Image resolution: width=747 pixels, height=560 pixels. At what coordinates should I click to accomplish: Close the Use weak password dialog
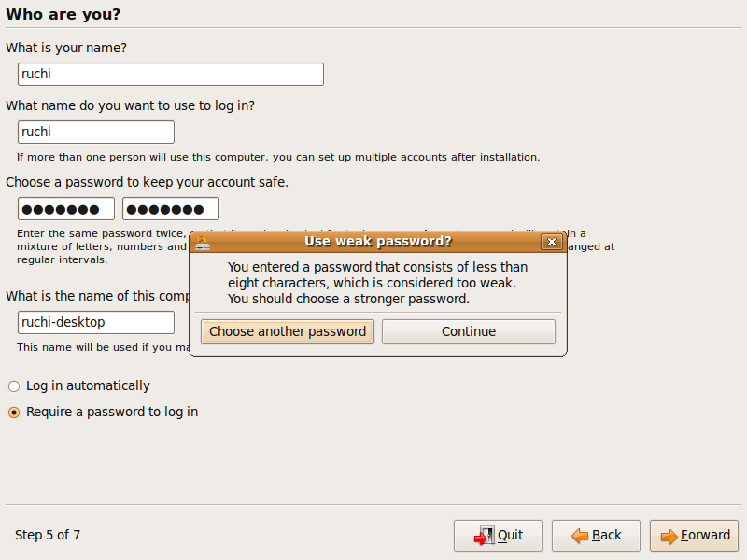tap(552, 242)
